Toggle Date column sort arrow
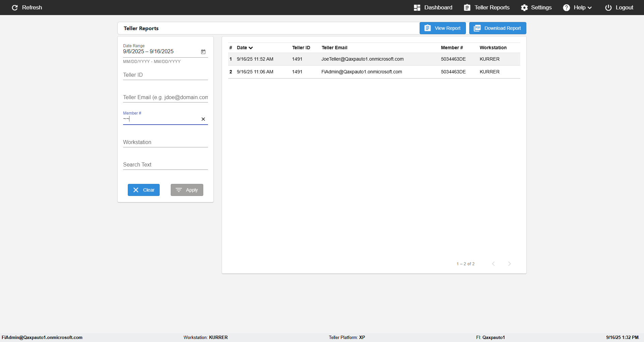 point(251,48)
